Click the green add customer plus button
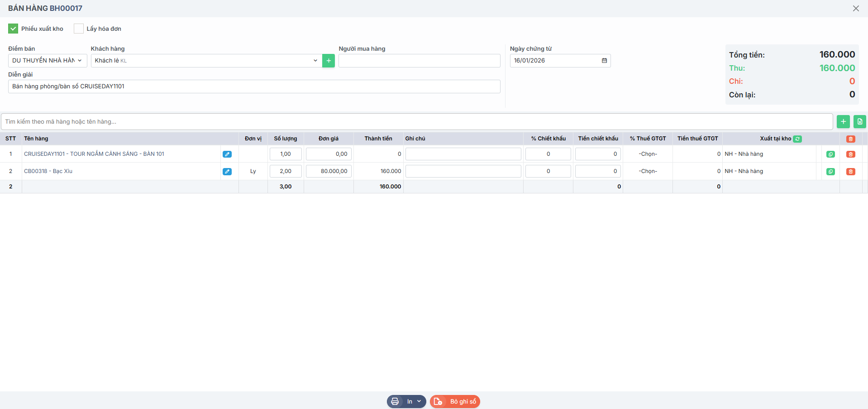868x409 pixels. point(328,61)
